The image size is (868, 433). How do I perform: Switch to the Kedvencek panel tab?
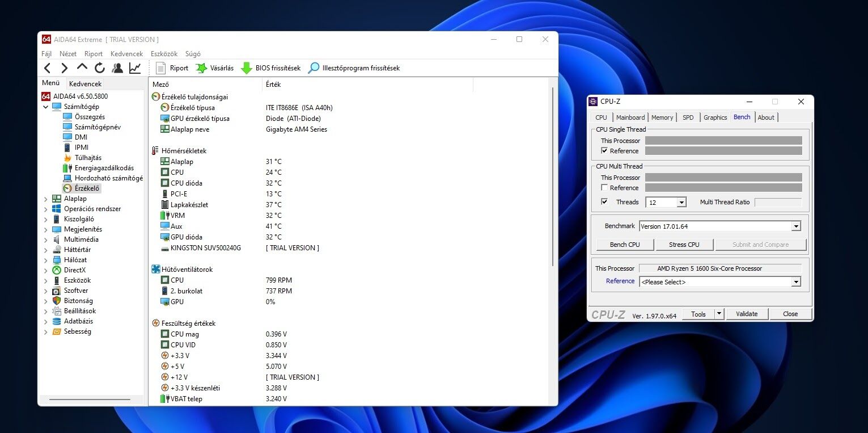point(86,84)
